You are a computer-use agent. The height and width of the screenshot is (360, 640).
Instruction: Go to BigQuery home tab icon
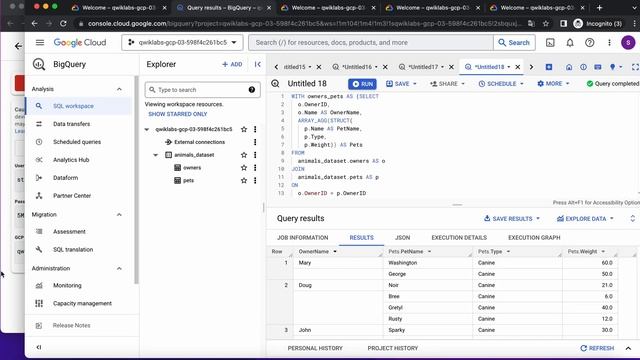[x=569, y=67]
